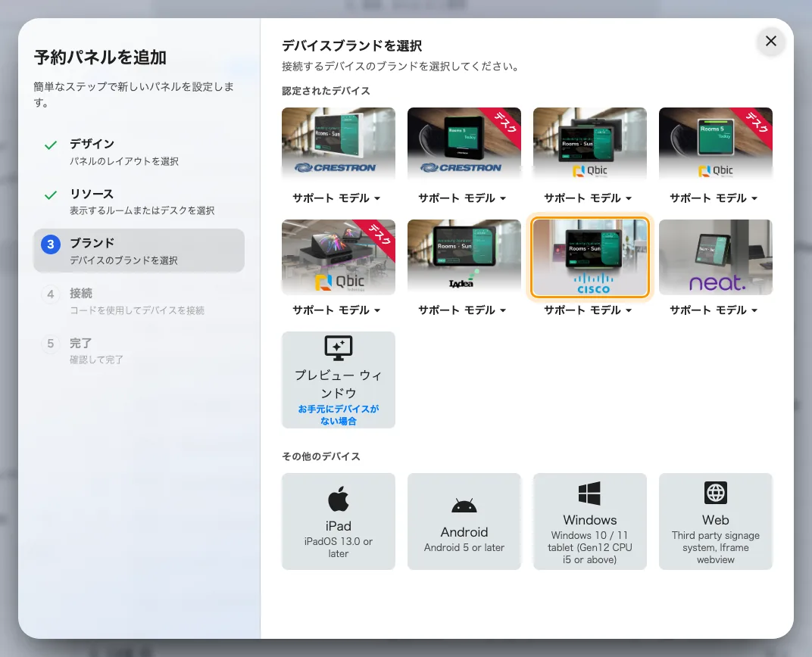The image size is (812, 657).
Task: Click the 'お手元にデバイスがない場合' link text
Action: click(338, 415)
